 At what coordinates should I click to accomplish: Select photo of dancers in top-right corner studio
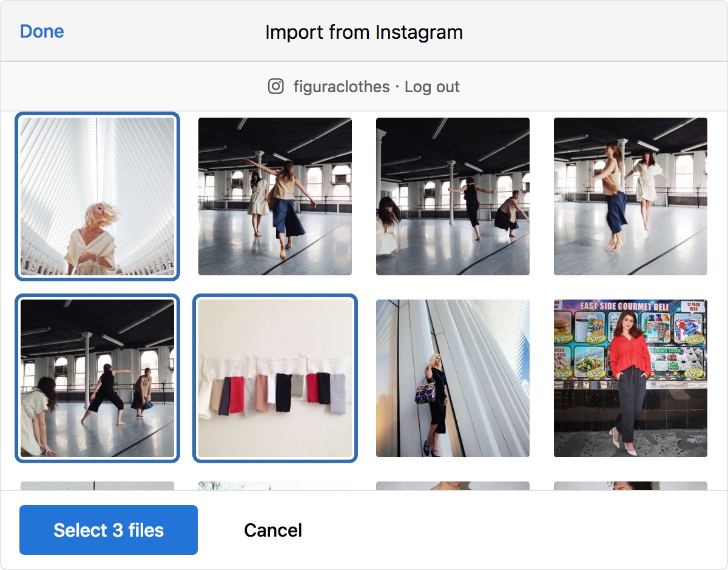pyautogui.click(x=630, y=196)
